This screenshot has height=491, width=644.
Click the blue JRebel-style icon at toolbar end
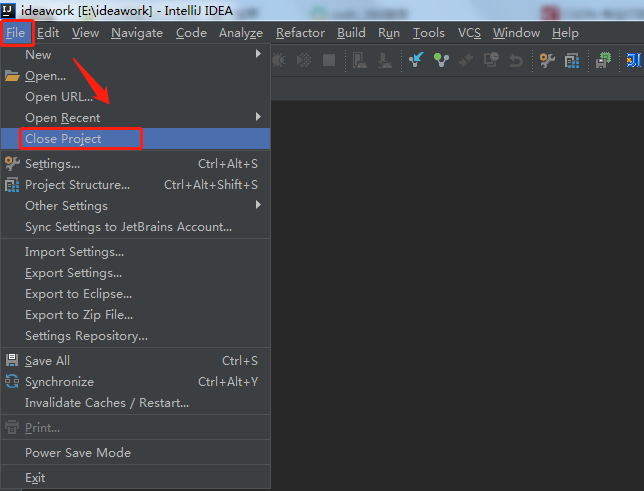[x=633, y=60]
